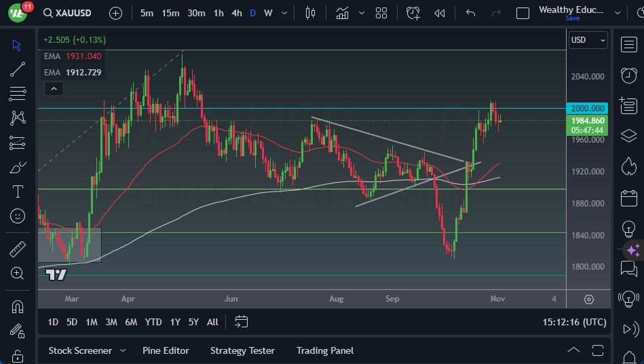
Task: Toggle fullscreen layout square checkbox
Action: coord(523,13)
